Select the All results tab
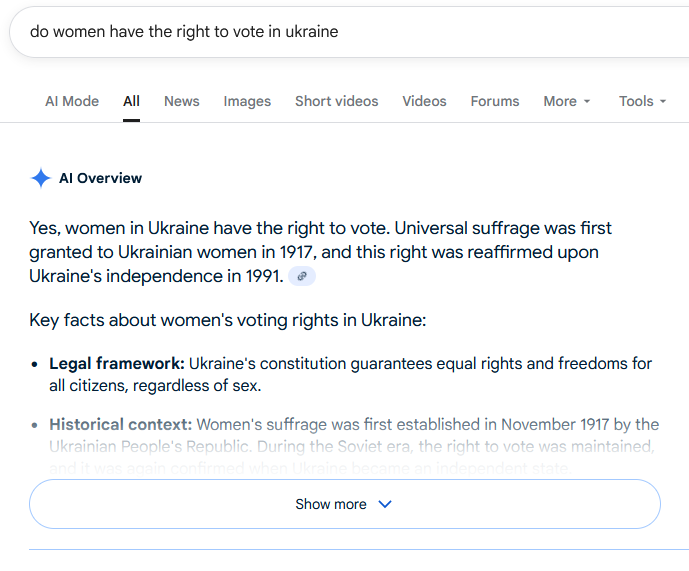 coord(131,101)
